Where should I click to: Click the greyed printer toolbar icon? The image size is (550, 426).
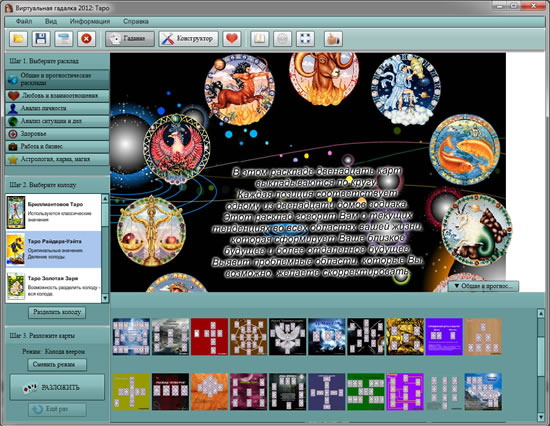(282, 39)
